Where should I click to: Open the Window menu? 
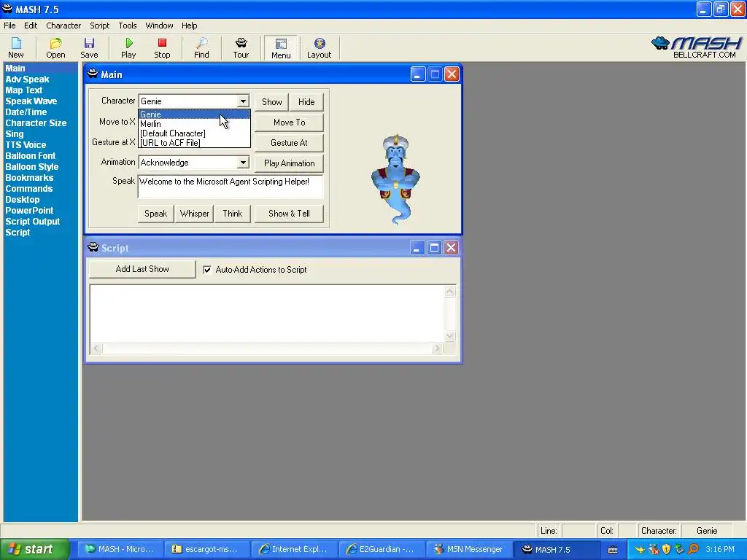159,26
